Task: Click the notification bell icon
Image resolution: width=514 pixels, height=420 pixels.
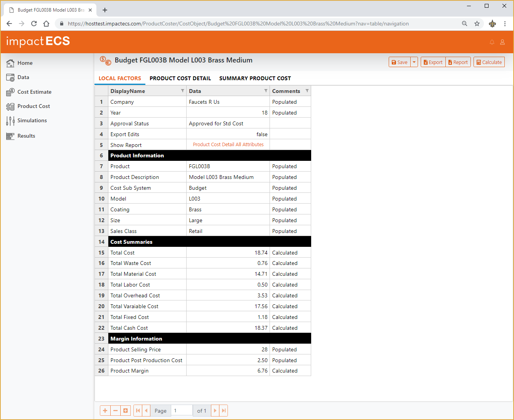Action: 492,42
